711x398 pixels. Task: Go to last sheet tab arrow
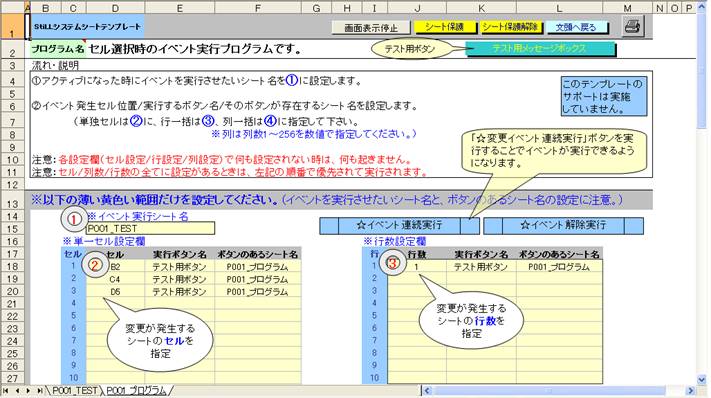click(39, 390)
